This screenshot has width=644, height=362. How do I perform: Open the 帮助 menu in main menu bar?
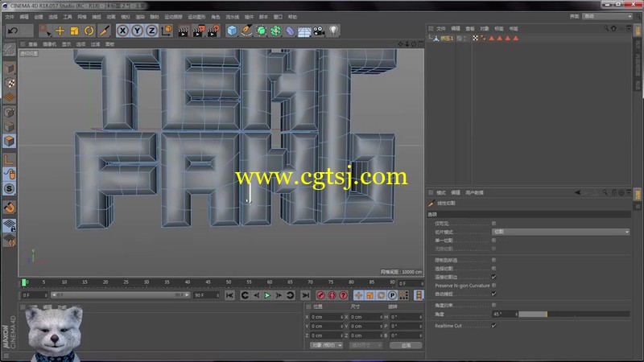292,17
